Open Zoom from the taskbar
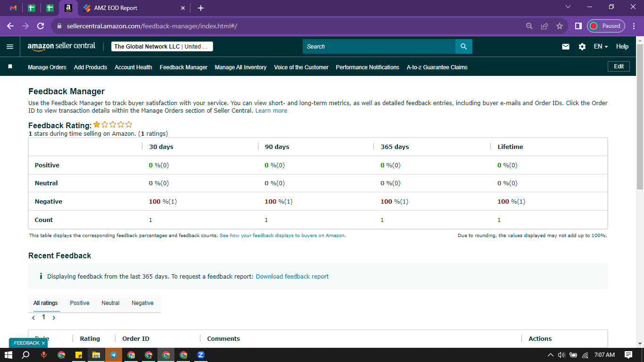The height and width of the screenshot is (362, 644). pyautogui.click(x=201, y=355)
